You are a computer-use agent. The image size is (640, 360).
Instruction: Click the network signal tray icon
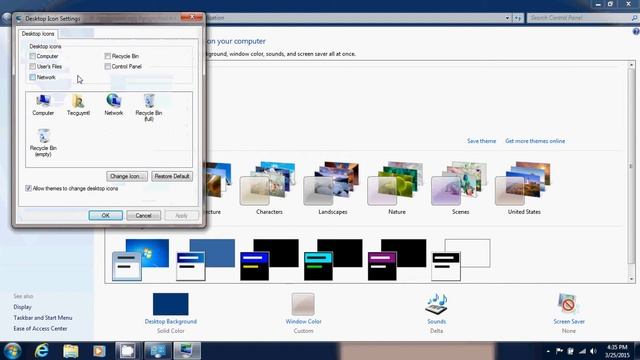pyautogui.click(x=582, y=351)
